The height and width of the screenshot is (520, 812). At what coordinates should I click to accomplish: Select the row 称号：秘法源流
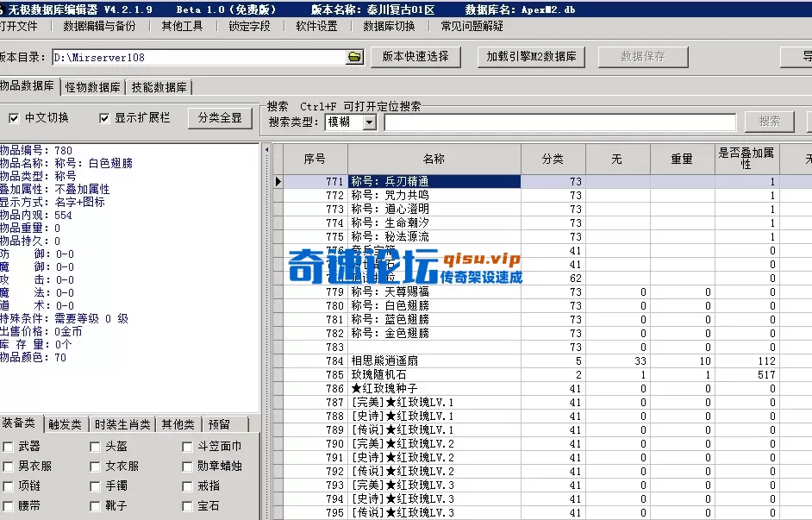tap(542, 236)
